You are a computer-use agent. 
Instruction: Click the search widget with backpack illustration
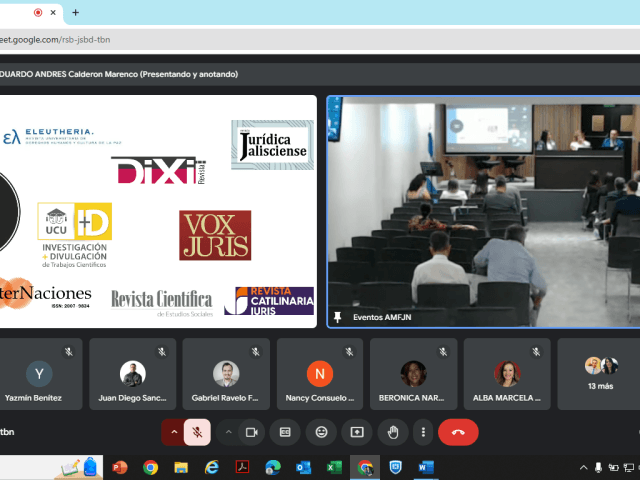(51, 468)
